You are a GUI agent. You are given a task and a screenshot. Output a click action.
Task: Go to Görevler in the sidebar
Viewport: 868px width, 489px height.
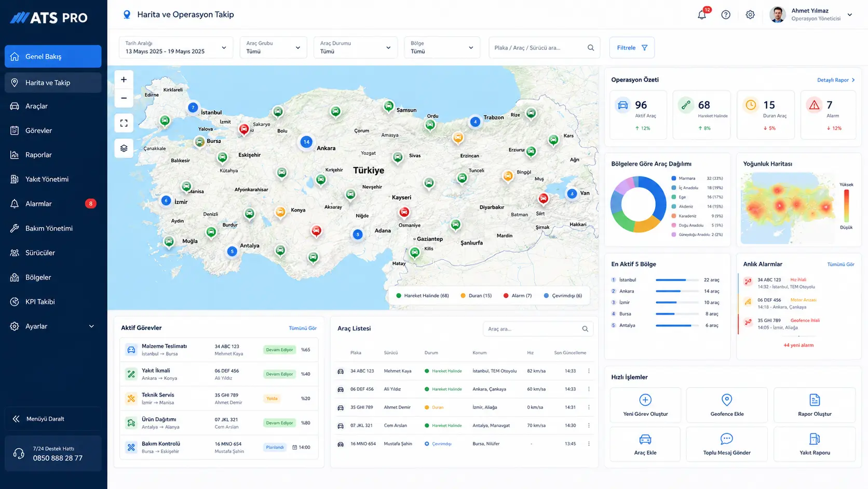point(53,130)
